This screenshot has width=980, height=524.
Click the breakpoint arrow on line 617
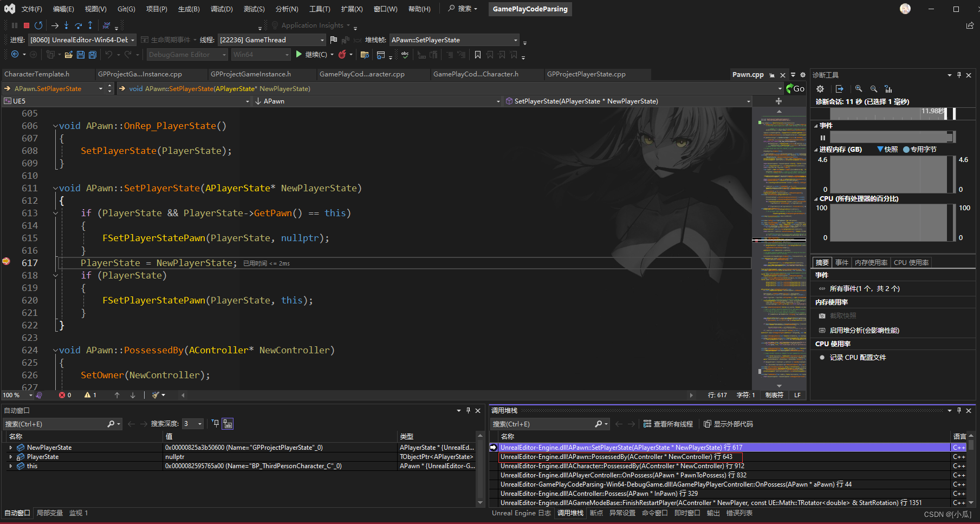pyautogui.click(x=6, y=262)
